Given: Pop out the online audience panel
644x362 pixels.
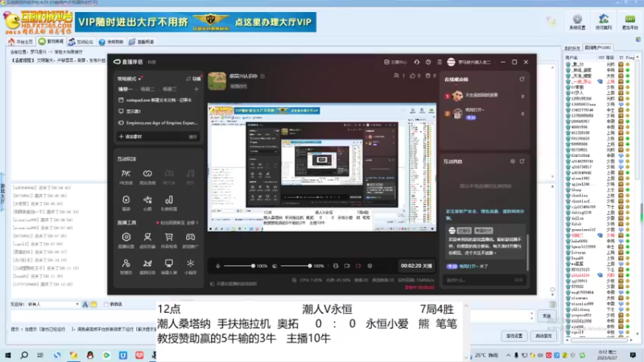Looking at the screenshot, I should (522, 79).
